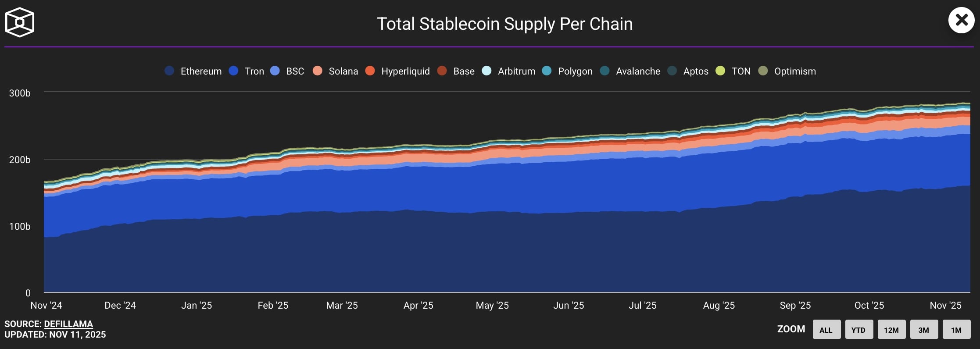Click the Hyperliquid legend circle icon
980x349 pixels.
[x=370, y=71]
